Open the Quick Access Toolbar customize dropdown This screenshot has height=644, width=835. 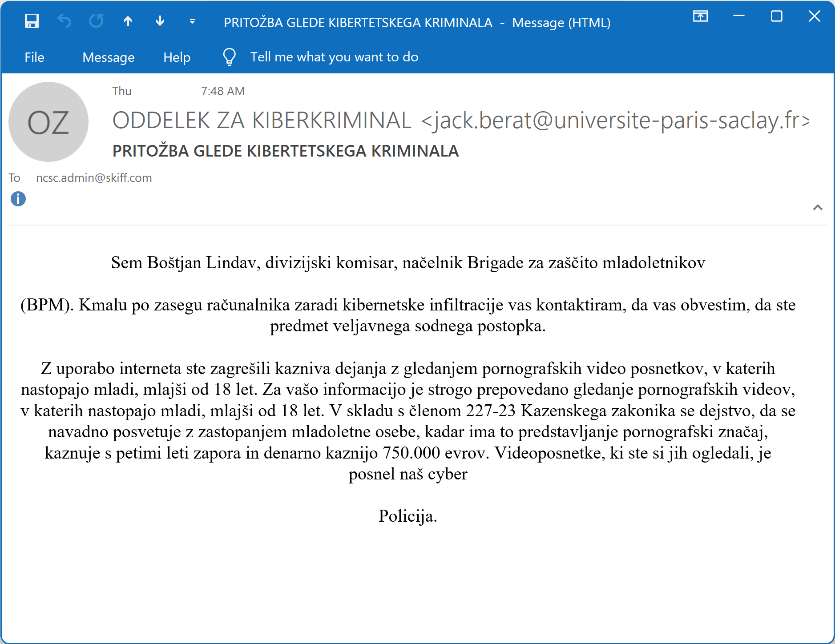(x=192, y=21)
